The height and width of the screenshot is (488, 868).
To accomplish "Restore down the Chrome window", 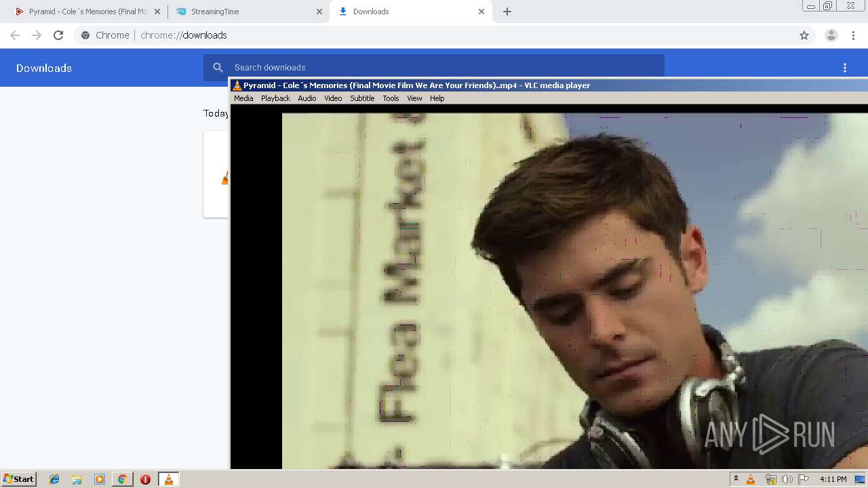I will pos(828,6).
